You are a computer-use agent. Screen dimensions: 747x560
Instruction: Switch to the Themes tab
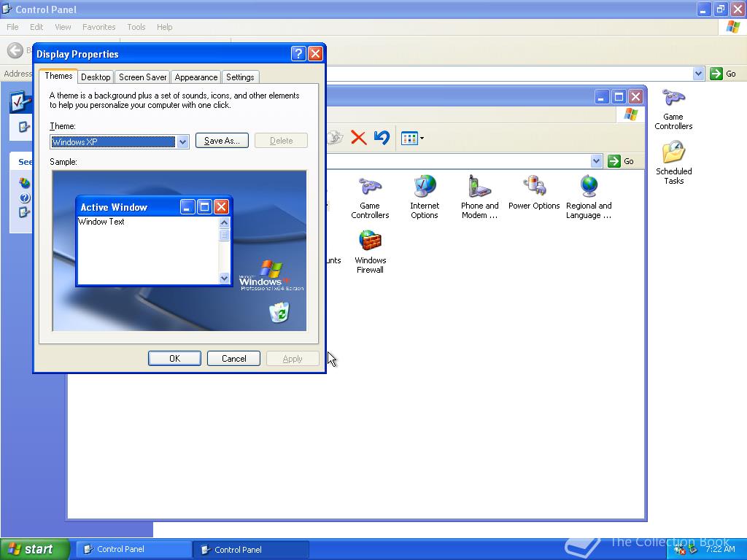pos(58,76)
